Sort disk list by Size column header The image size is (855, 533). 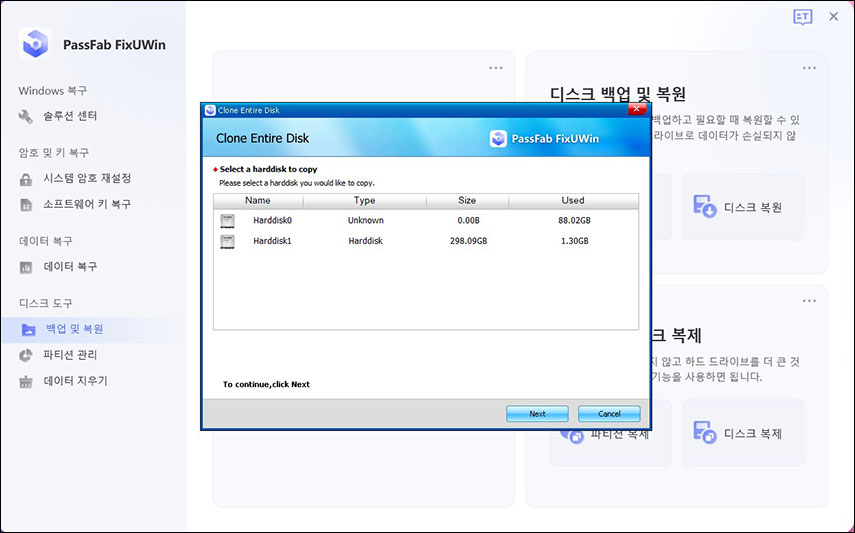tap(467, 200)
